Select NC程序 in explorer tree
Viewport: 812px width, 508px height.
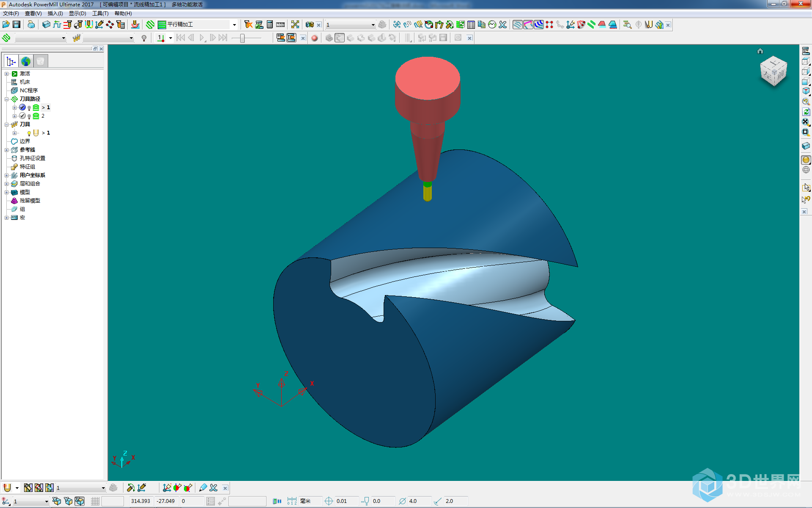(x=28, y=91)
